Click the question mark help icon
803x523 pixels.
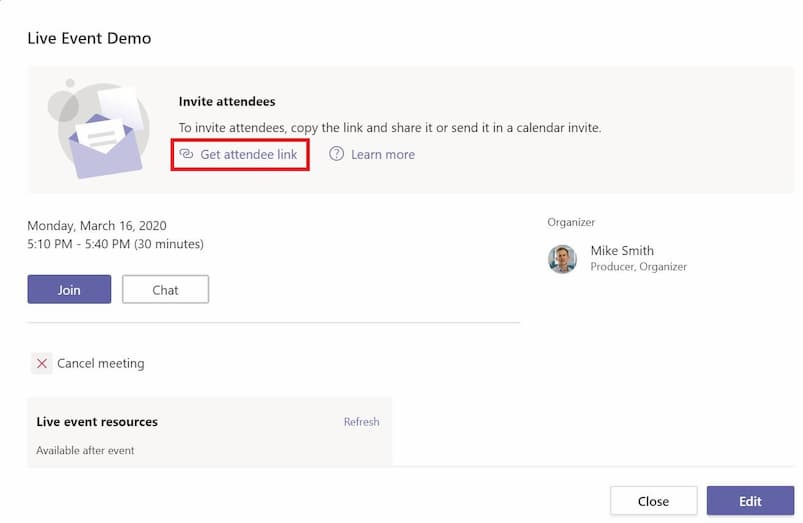(336, 154)
